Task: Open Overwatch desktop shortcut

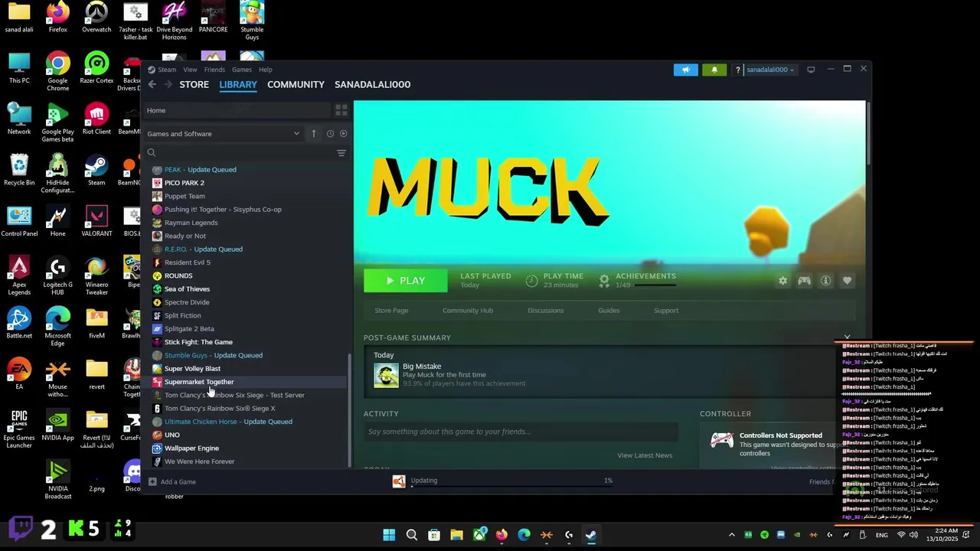Action: click(96, 18)
